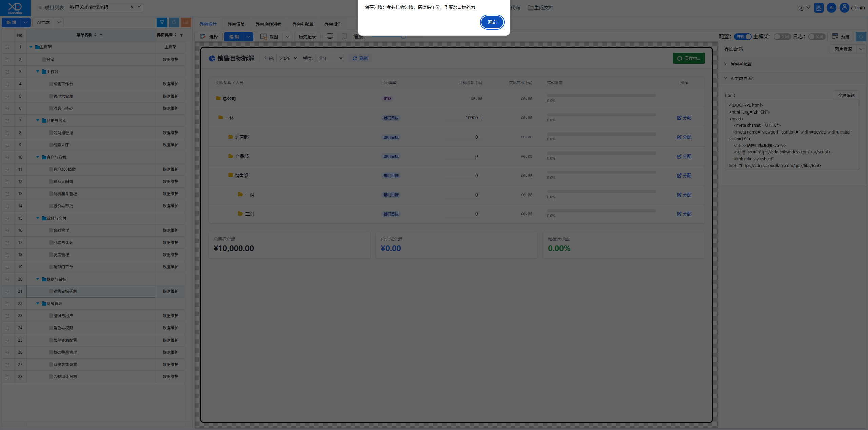Collapse the AI生成界面1 section
The height and width of the screenshot is (430, 868).
[x=725, y=78]
